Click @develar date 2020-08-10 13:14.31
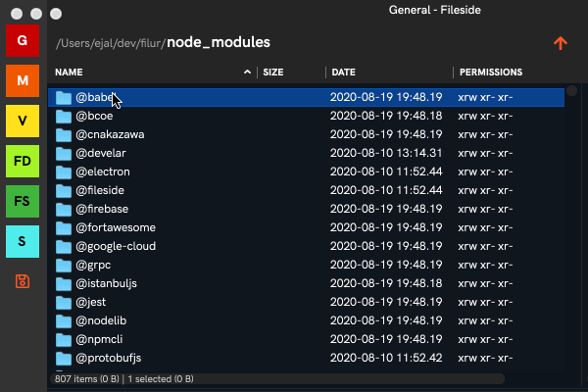Screen dimensions: 588x392 (x=386, y=153)
